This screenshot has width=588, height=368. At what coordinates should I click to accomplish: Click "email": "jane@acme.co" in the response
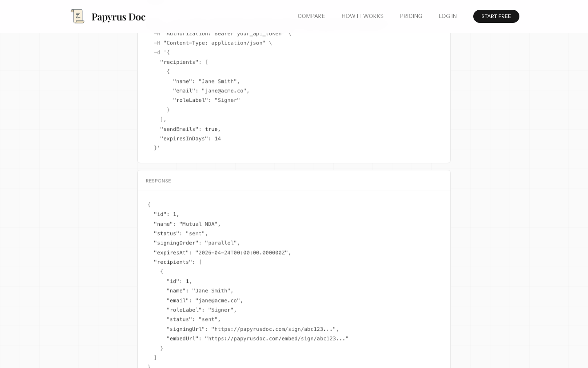(205, 301)
